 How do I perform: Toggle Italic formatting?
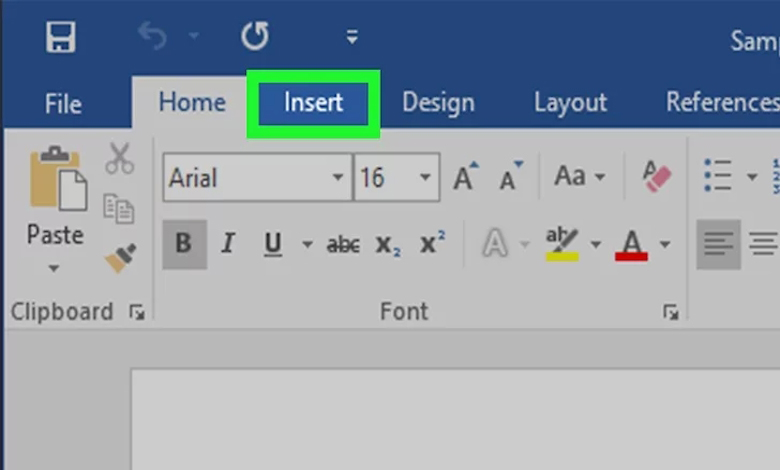click(228, 243)
